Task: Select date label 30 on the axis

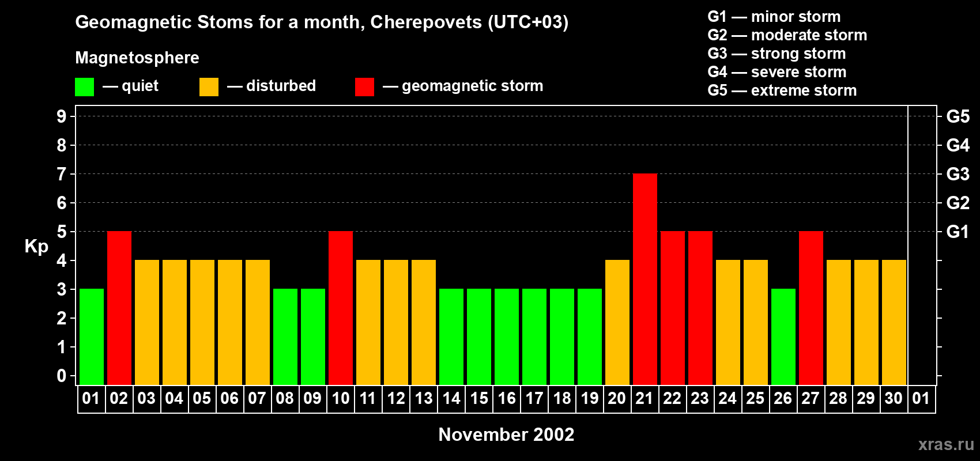Action: pos(894,399)
